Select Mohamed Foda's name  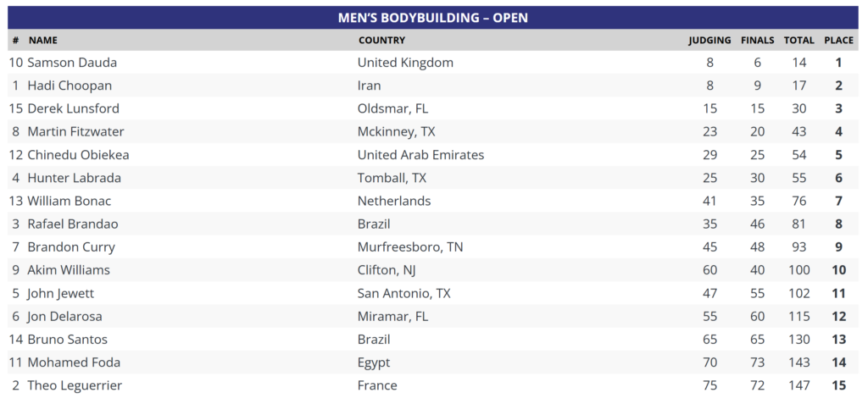pos(74,362)
